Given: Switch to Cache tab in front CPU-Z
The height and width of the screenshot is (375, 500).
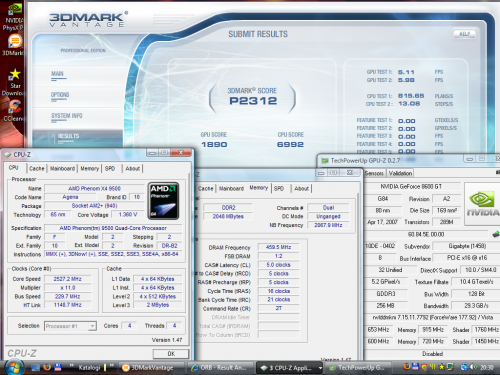Looking at the screenshot, I should [37, 169].
